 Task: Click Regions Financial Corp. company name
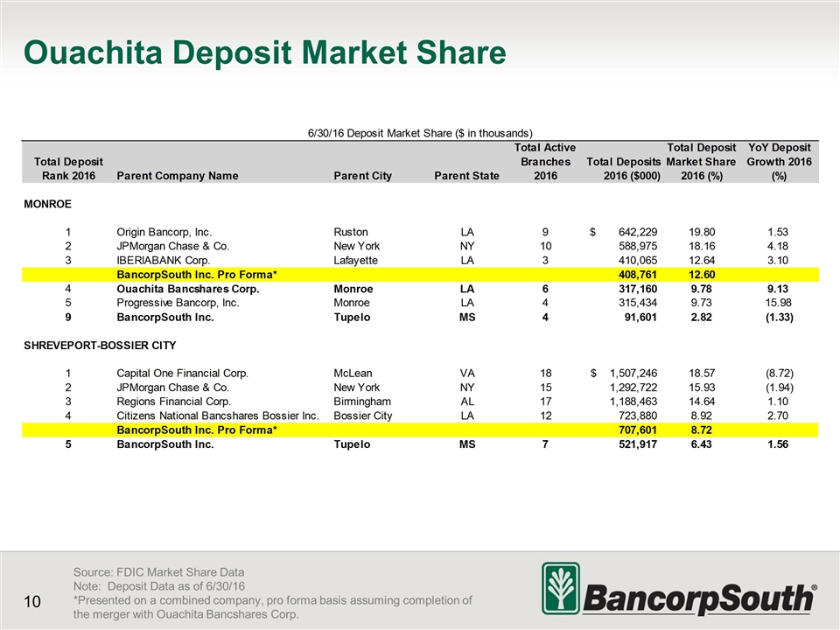[173, 402]
